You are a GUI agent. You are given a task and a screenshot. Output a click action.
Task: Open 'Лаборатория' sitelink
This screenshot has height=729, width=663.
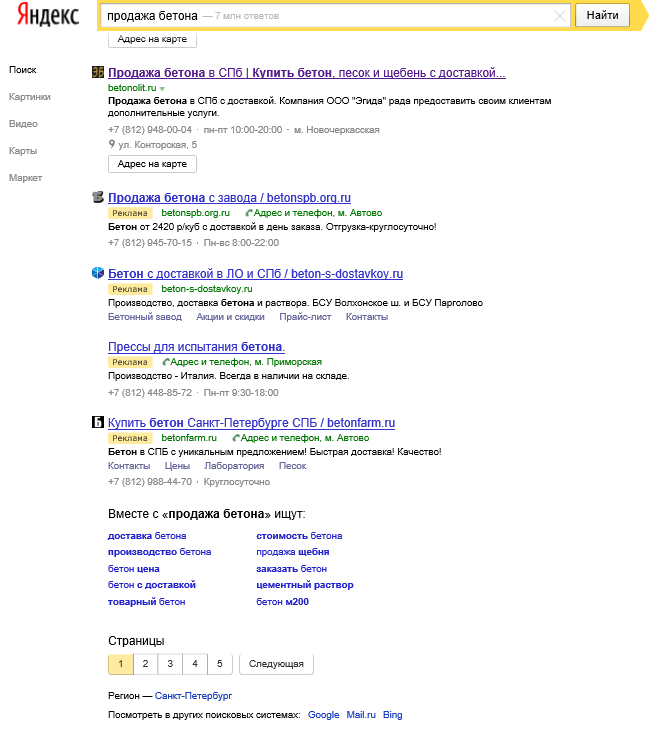point(234,466)
